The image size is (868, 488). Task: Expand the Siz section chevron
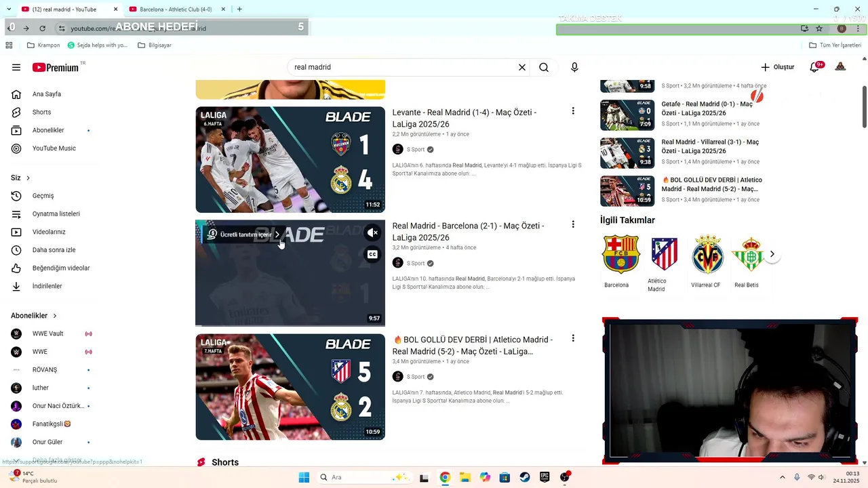[x=28, y=178]
